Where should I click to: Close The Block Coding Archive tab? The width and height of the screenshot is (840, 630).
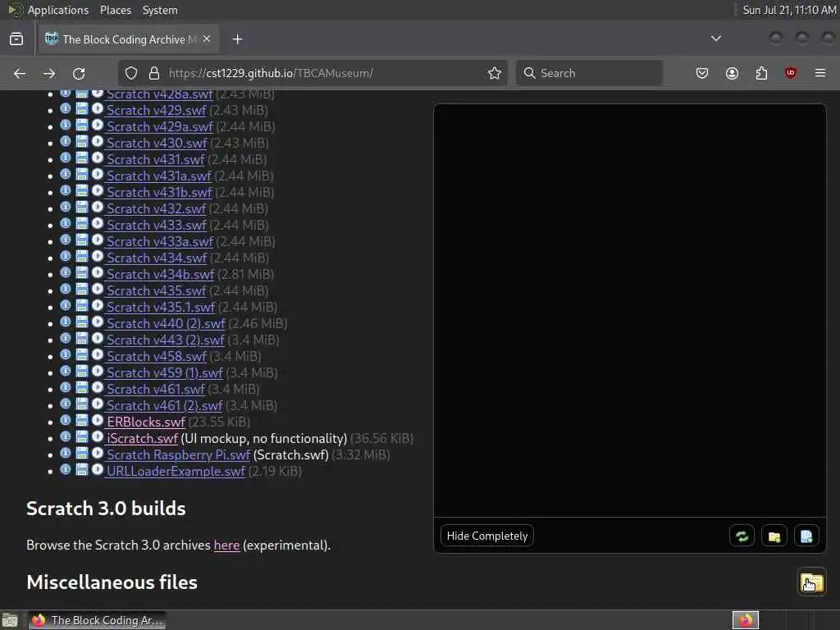click(207, 39)
